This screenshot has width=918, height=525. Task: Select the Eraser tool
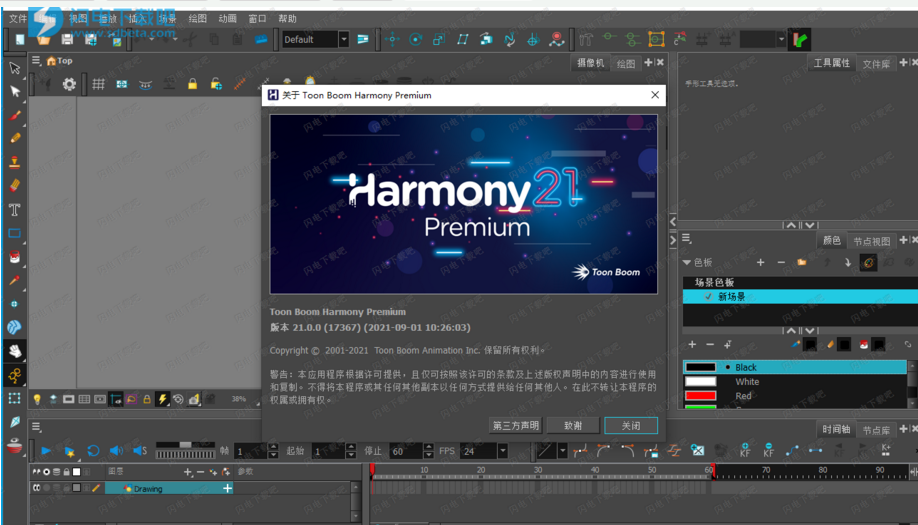15,186
